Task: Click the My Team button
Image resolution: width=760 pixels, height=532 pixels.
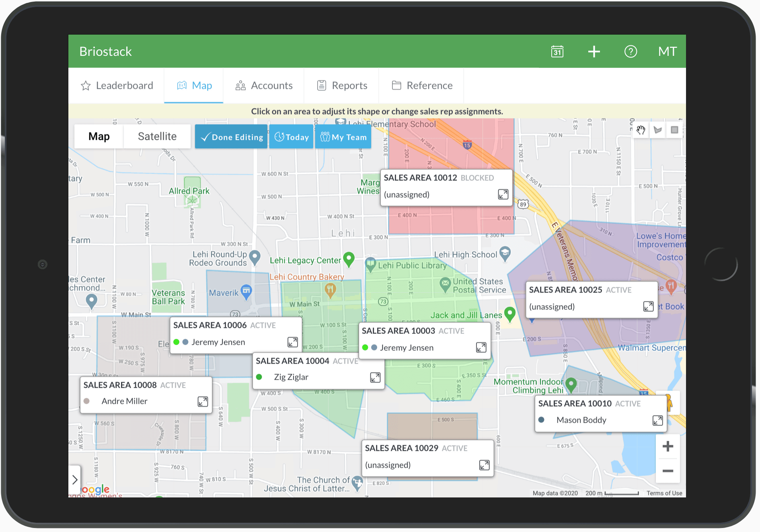Action: (343, 137)
